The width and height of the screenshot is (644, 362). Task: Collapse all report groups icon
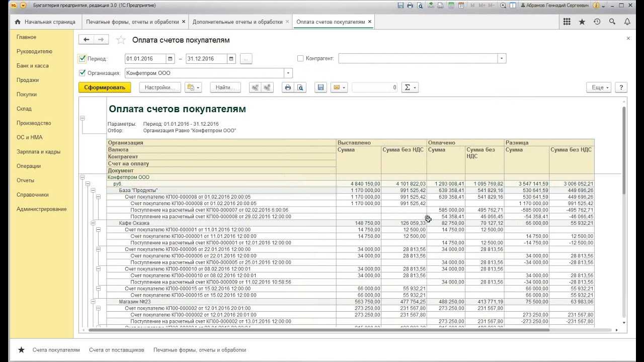tap(255, 87)
